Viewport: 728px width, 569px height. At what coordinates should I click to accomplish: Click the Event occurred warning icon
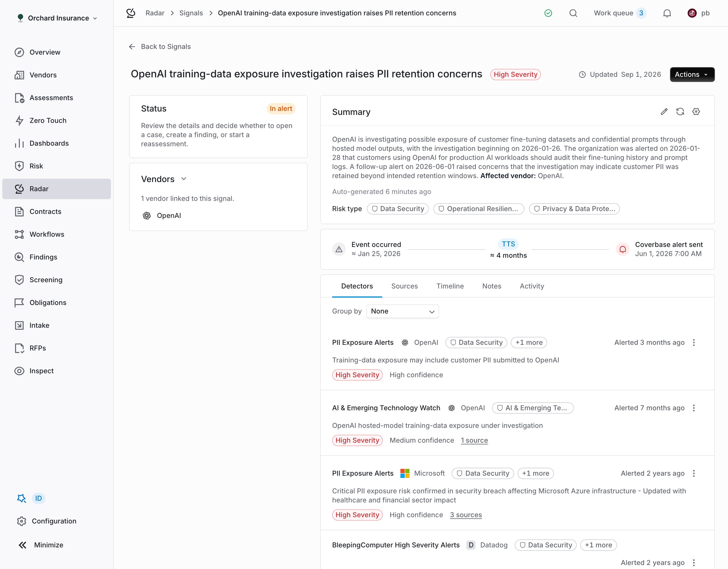point(339,250)
